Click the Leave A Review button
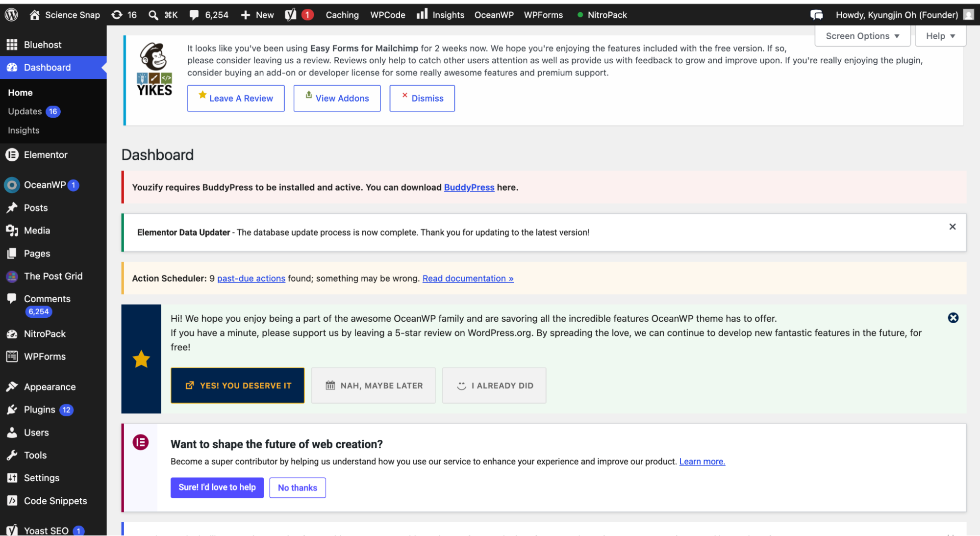Viewport: 980px width, 536px height. (236, 98)
